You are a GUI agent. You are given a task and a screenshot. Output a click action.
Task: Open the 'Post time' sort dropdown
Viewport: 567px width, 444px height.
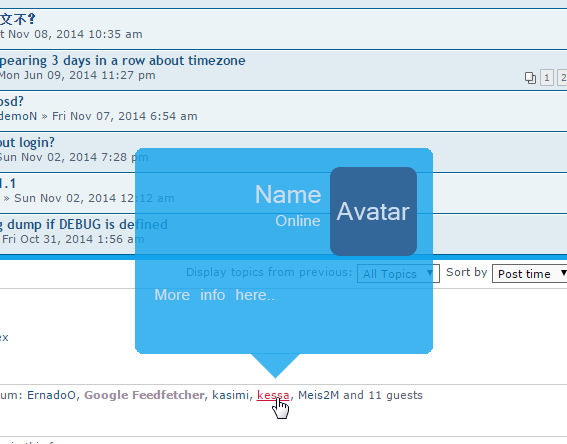tap(529, 274)
